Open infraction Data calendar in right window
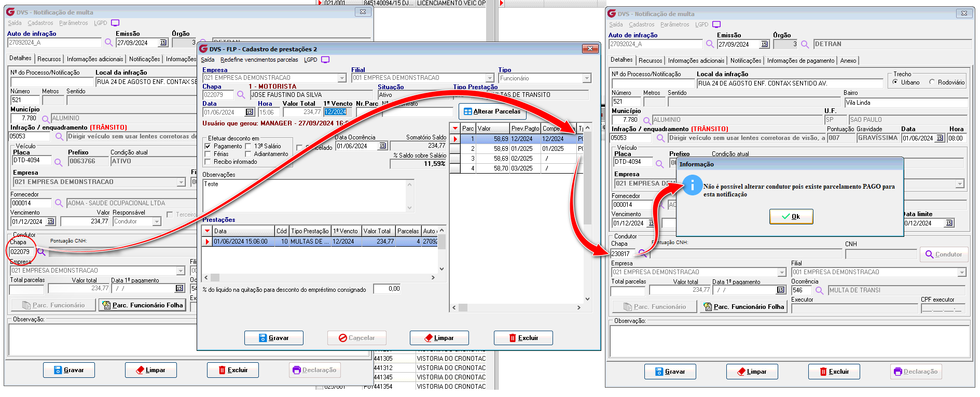Viewport: 980px width, 397px height. click(940, 138)
